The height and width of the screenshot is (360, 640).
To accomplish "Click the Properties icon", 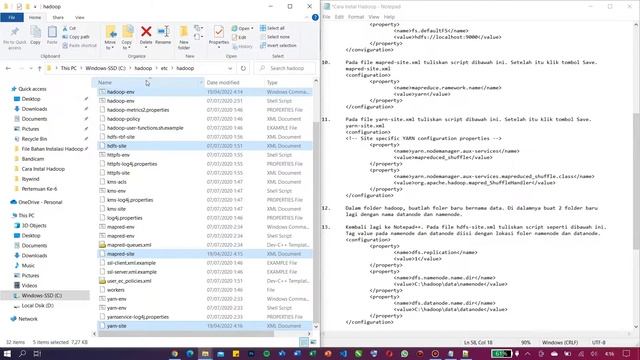I will (x=219, y=32).
